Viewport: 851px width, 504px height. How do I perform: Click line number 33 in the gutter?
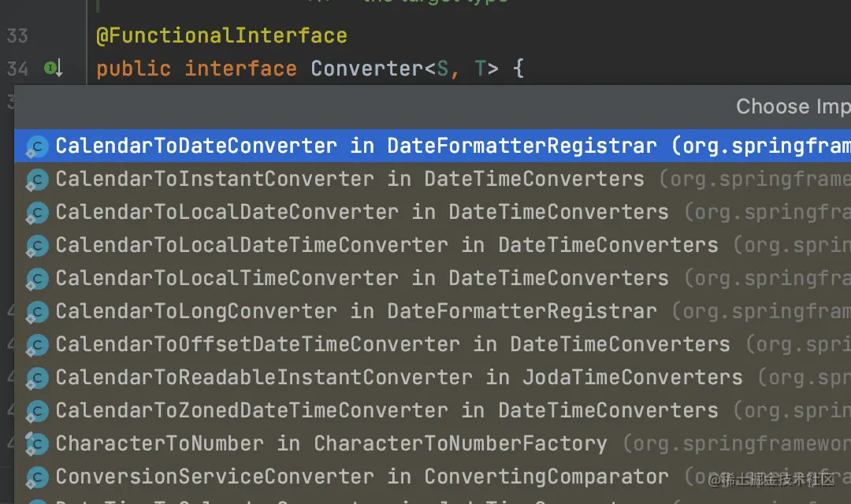(x=17, y=35)
